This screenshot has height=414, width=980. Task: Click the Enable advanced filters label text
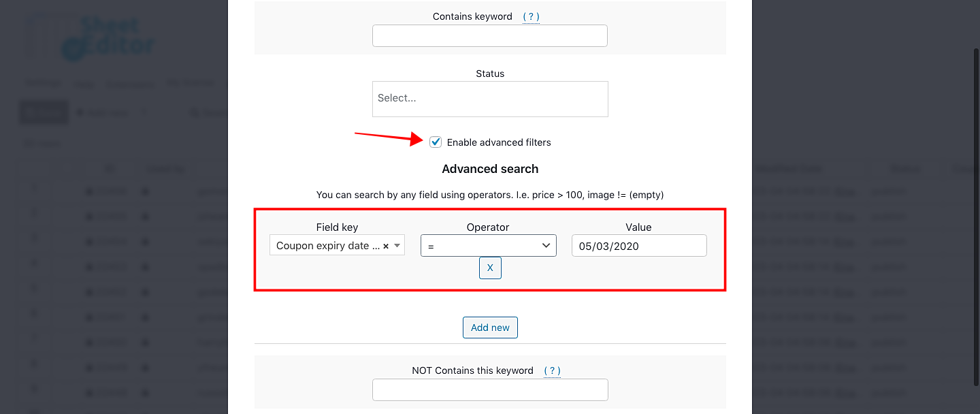point(499,142)
